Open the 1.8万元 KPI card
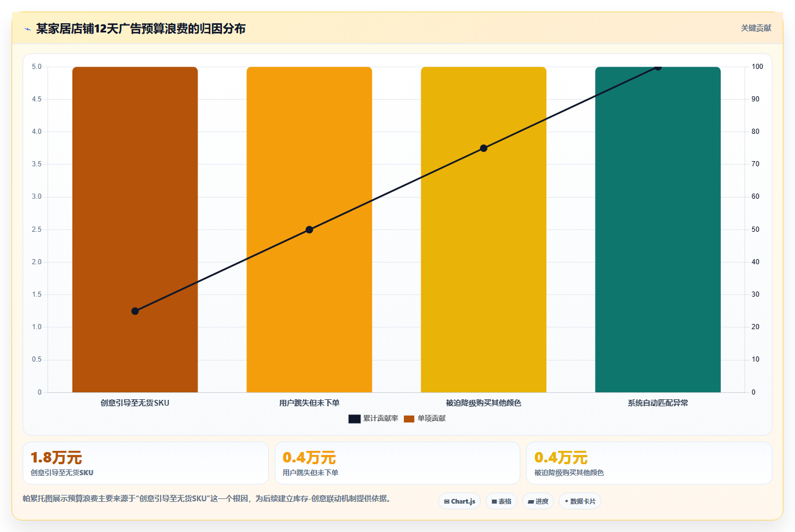The height and width of the screenshot is (532, 795). 145,463
